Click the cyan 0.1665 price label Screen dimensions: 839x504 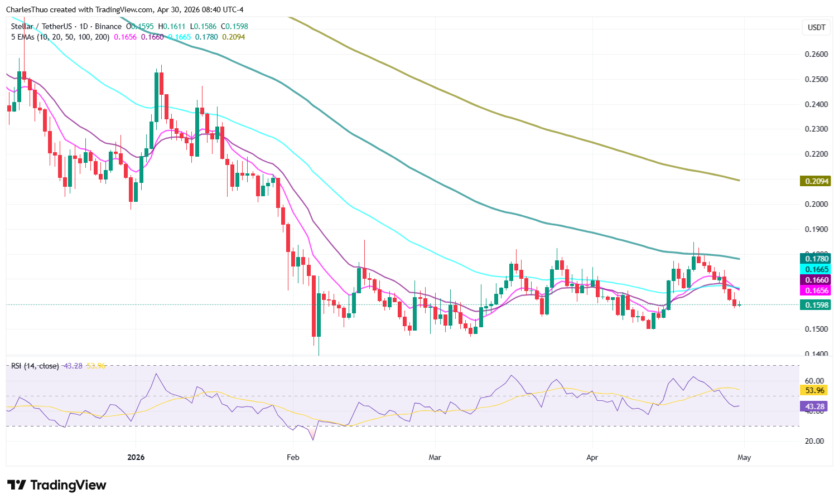tap(815, 269)
